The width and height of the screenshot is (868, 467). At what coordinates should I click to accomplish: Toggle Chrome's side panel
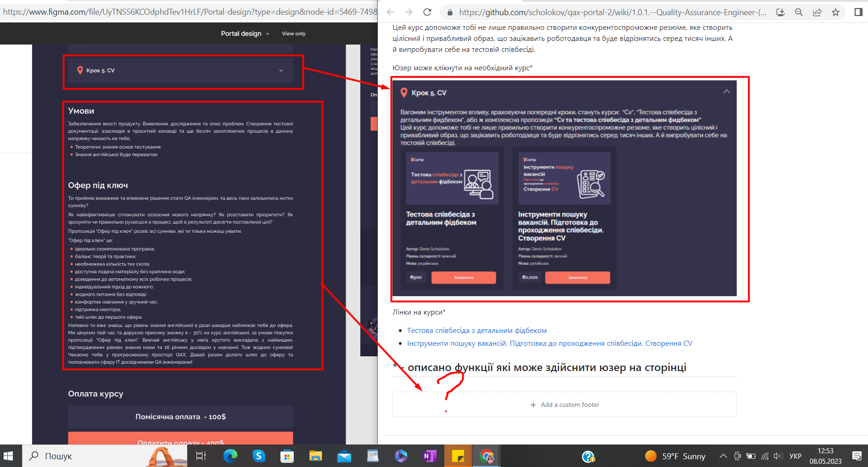[858, 12]
